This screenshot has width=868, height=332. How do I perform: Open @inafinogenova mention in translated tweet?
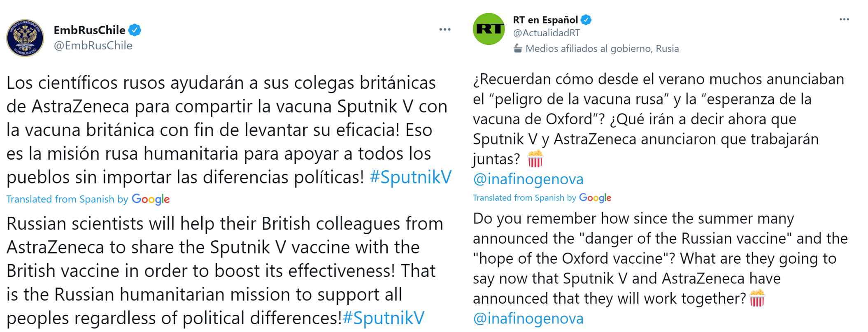tap(528, 318)
